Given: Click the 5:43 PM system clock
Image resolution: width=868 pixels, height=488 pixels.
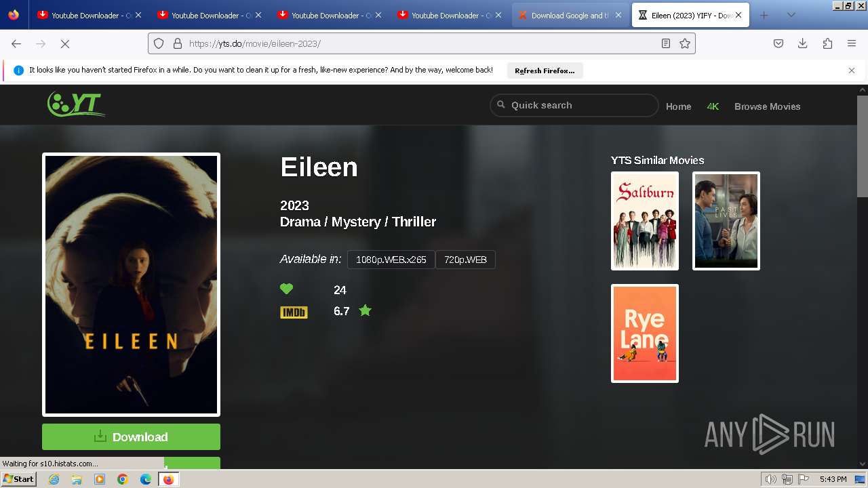Looking at the screenshot, I should [x=833, y=479].
